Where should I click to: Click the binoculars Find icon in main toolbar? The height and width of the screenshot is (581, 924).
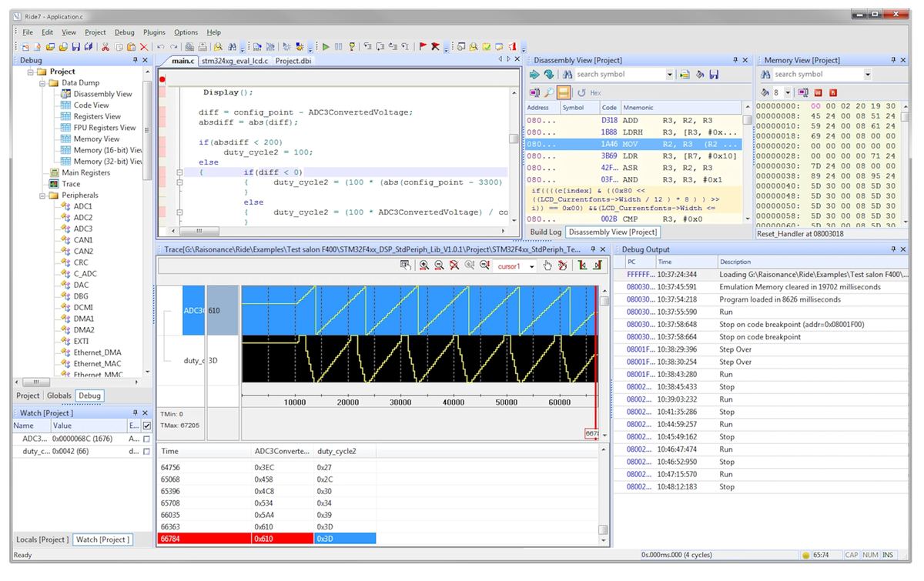pos(233,47)
